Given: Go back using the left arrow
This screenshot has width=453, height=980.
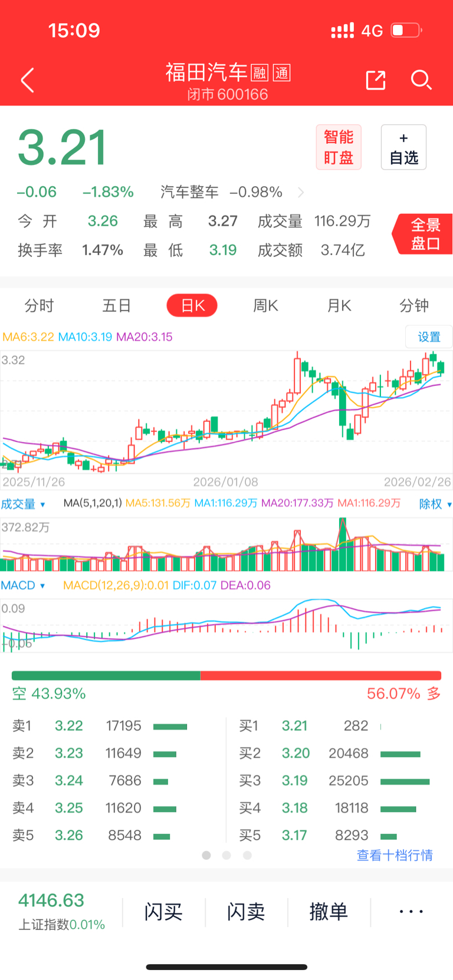Looking at the screenshot, I should tap(28, 80).
